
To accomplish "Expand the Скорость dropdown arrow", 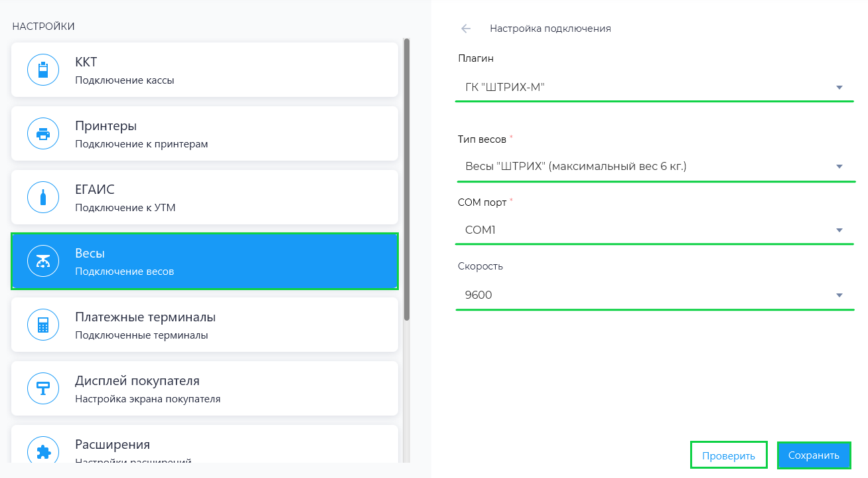I will point(839,295).
